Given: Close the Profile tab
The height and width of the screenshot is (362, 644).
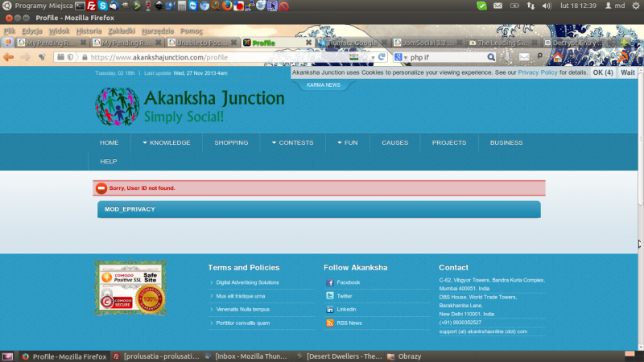Looking at the screenshot, I should 308,43.
